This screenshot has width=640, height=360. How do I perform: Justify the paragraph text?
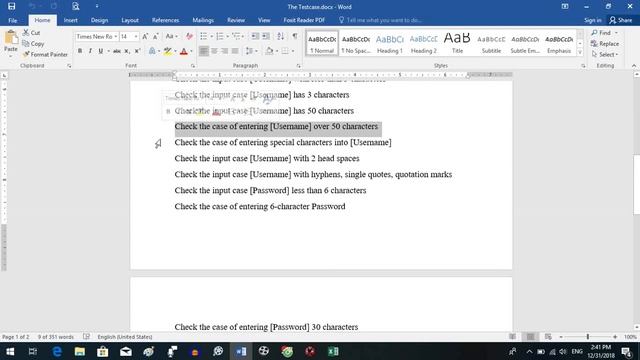(235, 51)
